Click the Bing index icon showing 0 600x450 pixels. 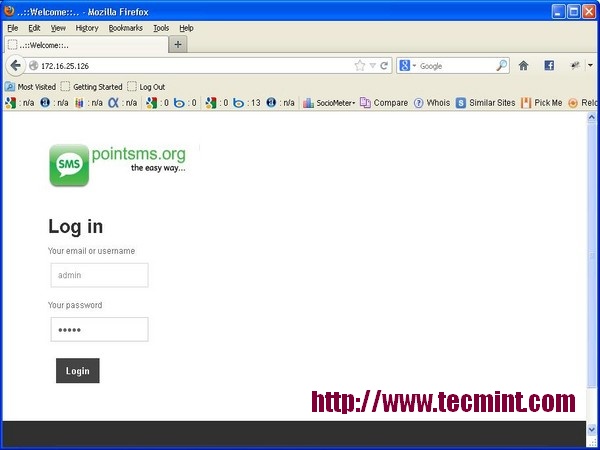pyautogui.click(x=179, y=103)
